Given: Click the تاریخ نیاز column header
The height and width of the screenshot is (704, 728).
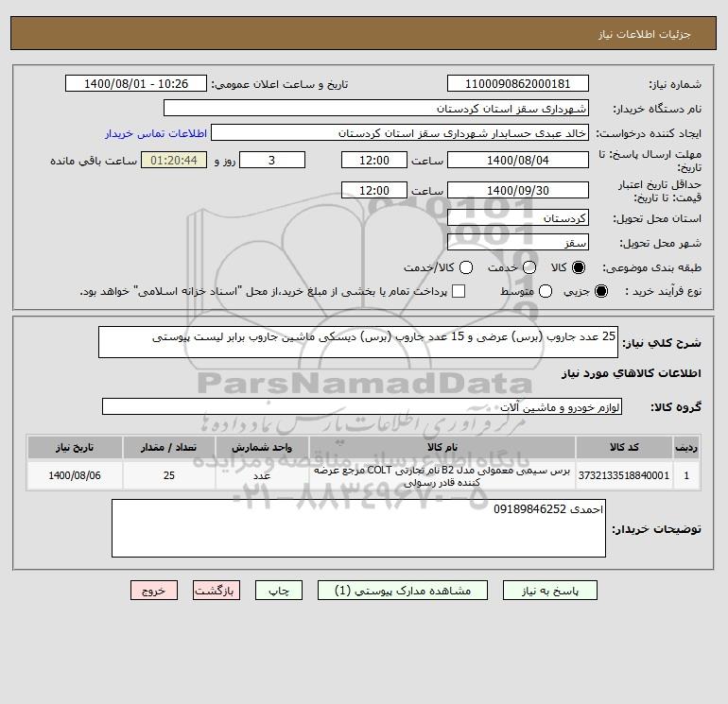Looking at the screenshot, I should (x=75, y=447).
